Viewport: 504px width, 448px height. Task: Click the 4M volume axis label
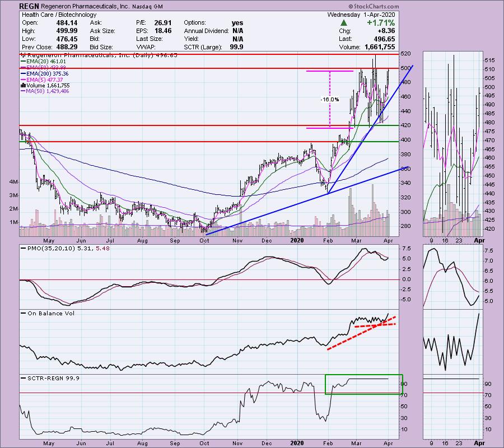click(x=13, y=182)
